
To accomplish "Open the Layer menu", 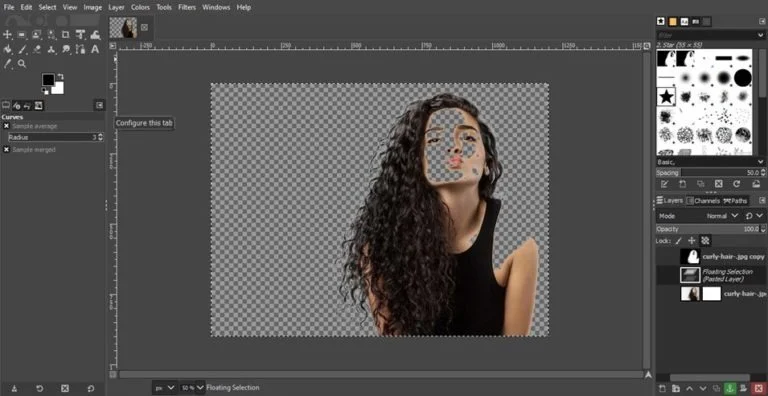I will pos(116,7).
